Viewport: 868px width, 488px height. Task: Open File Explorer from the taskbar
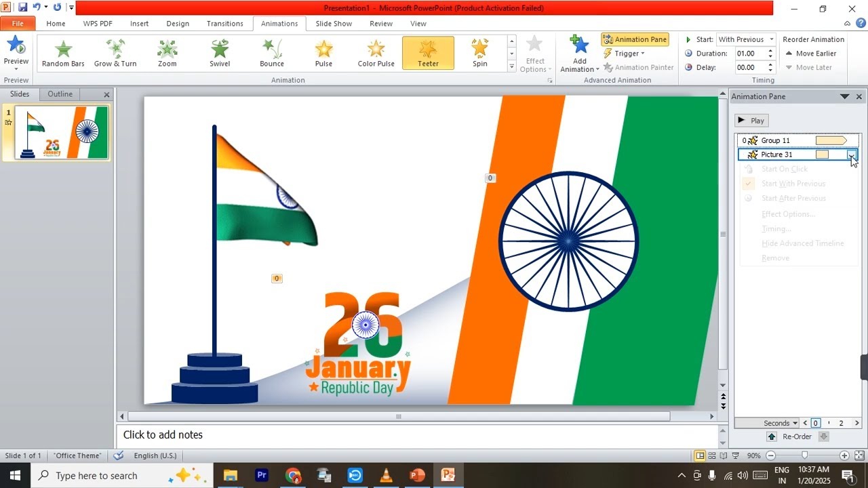231,475
